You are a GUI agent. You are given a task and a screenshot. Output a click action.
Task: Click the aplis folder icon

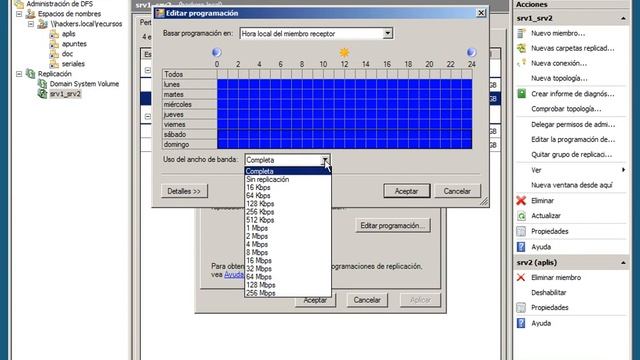tap(54, 34)
